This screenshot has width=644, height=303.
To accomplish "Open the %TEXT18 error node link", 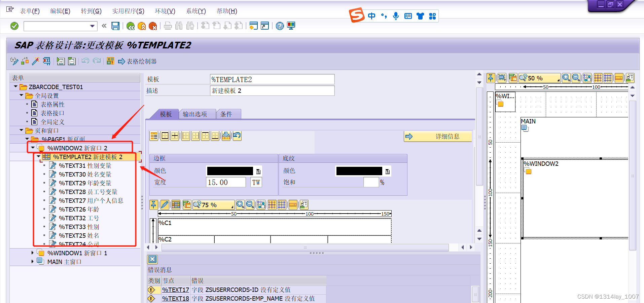I will tap(176, 298).
